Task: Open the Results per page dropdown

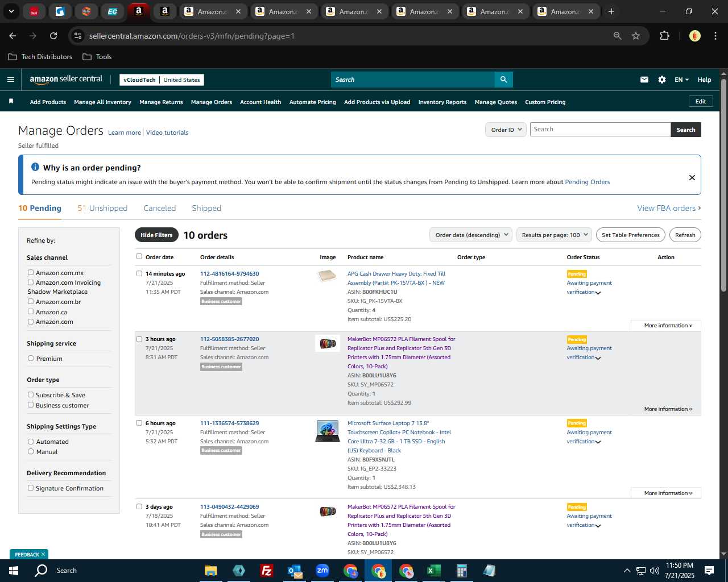Action: point(555,235)
